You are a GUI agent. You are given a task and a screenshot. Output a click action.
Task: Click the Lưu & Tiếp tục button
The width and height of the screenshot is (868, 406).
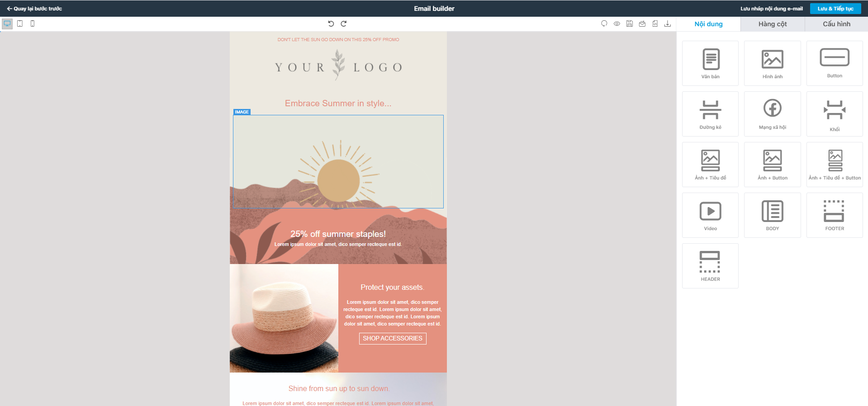(835, 9)
